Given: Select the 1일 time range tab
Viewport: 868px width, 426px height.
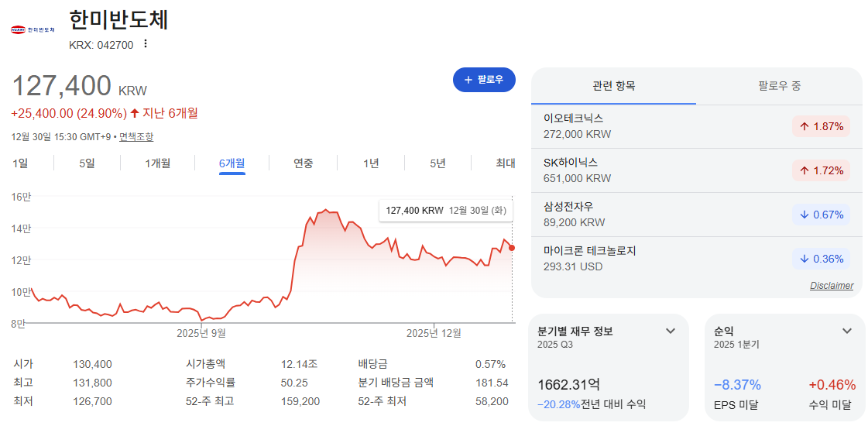Looking at the screenshot, I should (x=19, y=163).
